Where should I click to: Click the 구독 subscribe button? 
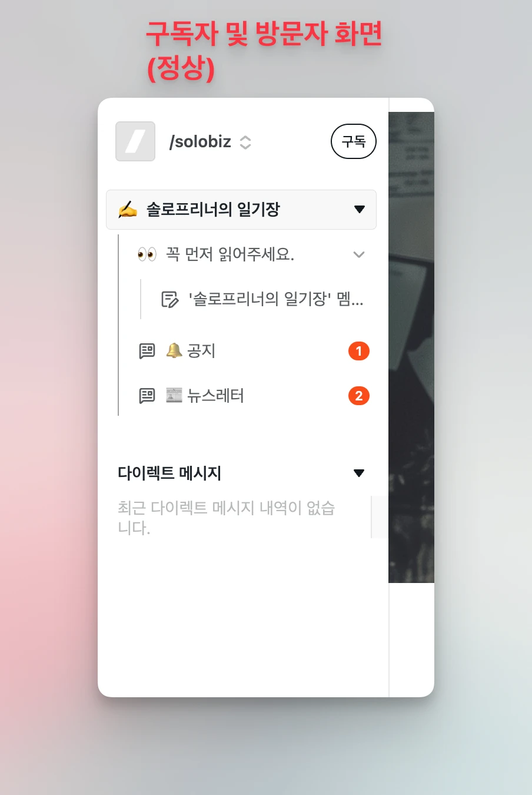[354, 141]
